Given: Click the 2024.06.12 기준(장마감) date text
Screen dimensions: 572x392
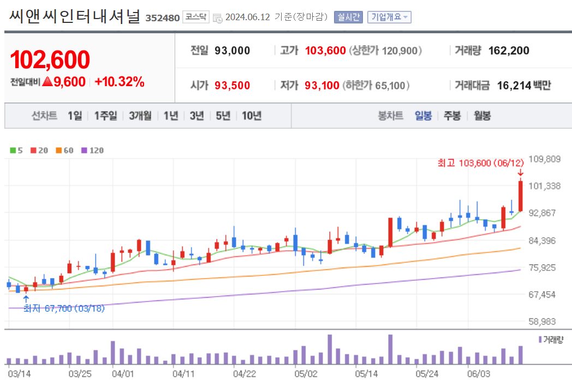Looking at the screenshot, I should pyautogui.click(x=277, y=17).
